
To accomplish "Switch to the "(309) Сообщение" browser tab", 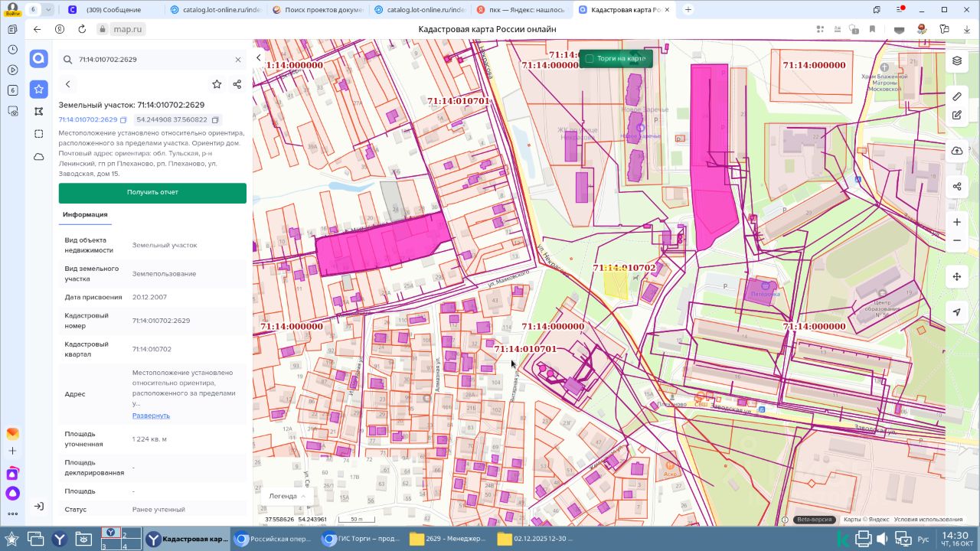I will point(113,10).
